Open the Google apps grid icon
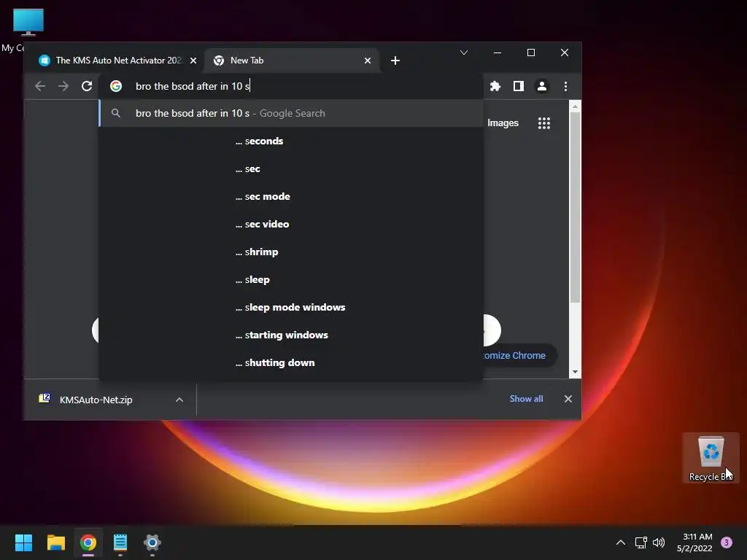The height and width of the screenshot is (560, 747). tap(544, 123)
